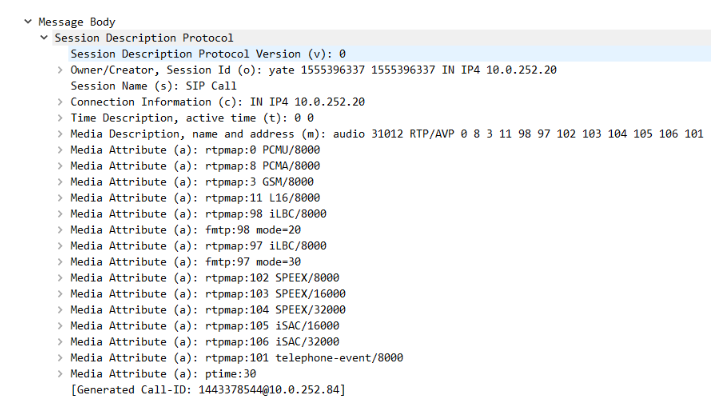This screenshot has width=726, height=408.
Task: Expand the fmtp:98 mode=20 attribute
Action: coord(61,230)
